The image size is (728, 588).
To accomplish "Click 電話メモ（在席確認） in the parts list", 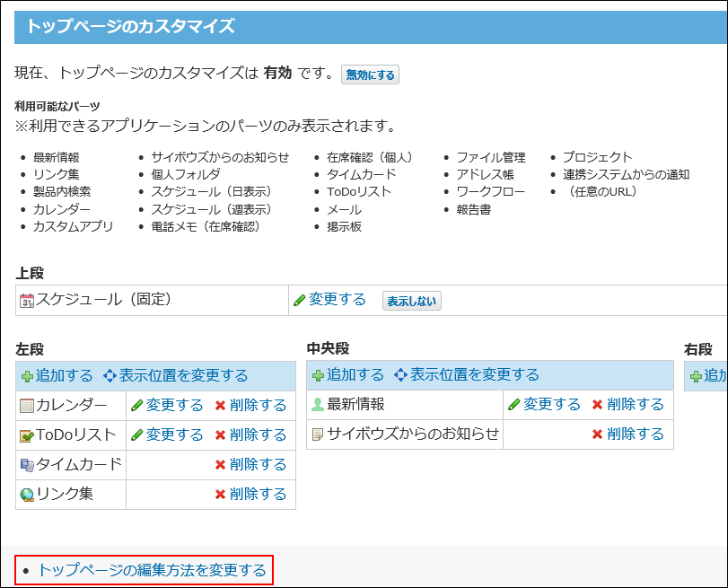I will 208,226.
